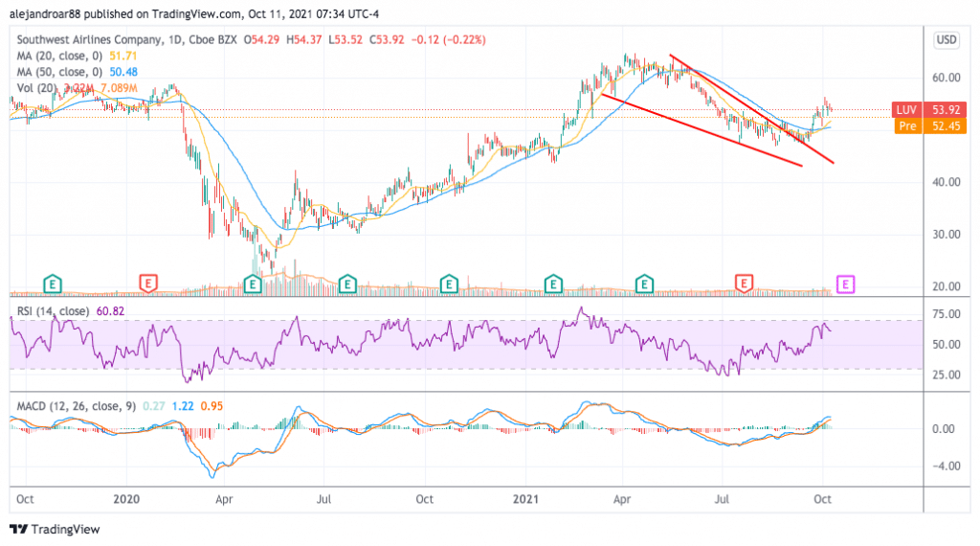Select the Vol (20) indicator legend

coord(37,88)
